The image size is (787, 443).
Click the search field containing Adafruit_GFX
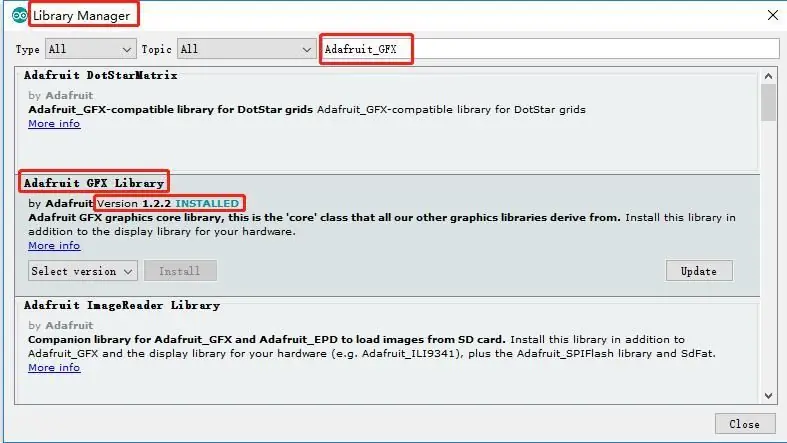click(x=550, y=49)
